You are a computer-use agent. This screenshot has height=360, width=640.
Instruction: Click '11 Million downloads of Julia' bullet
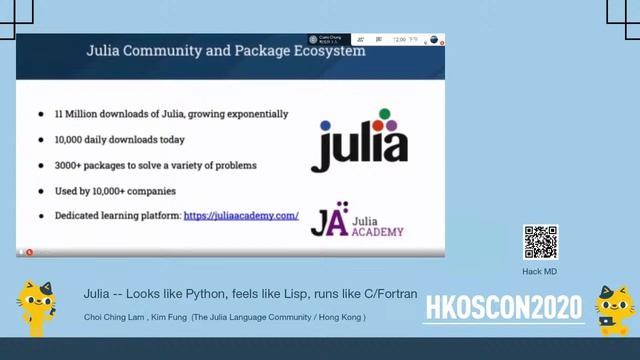tap(171, 114)
